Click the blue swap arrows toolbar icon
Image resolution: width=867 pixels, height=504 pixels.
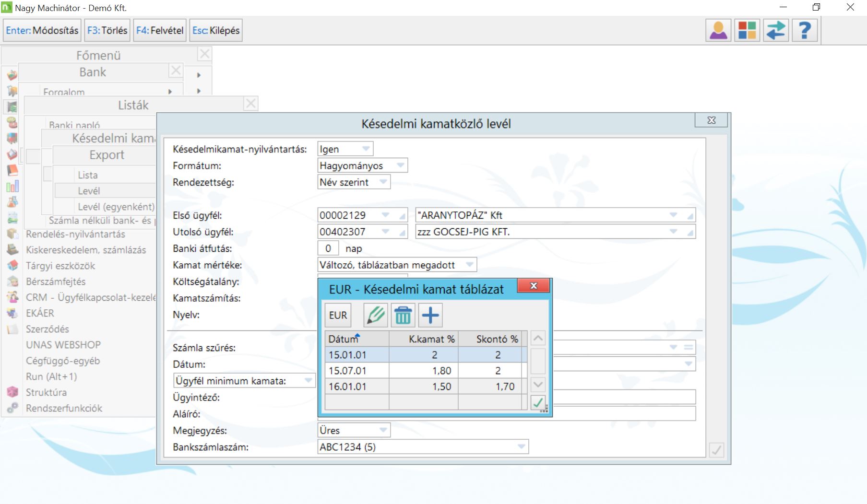click(775, 30)
